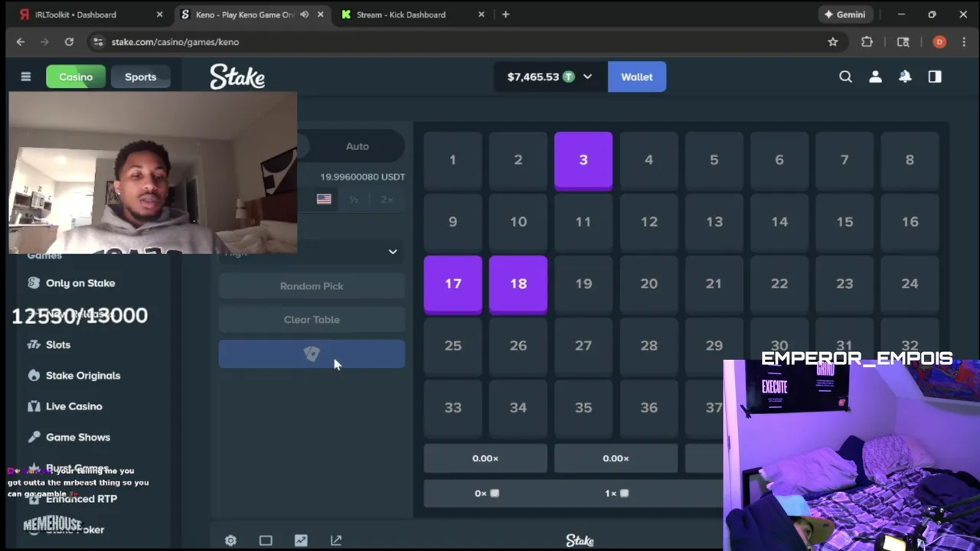This screenshot has width=980, height=551.
Task: Select the 1× hits payout tile
Action: [x=616, y=494]
